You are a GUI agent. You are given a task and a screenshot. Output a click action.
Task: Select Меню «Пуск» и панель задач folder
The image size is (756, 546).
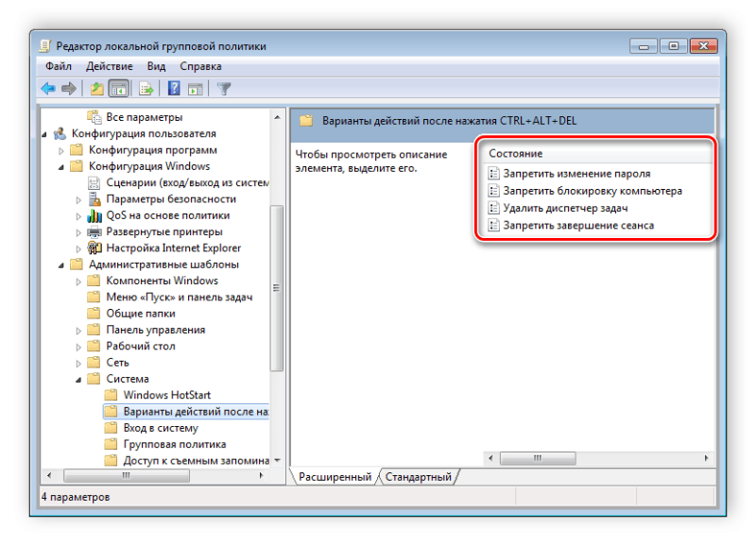point(180,297)
